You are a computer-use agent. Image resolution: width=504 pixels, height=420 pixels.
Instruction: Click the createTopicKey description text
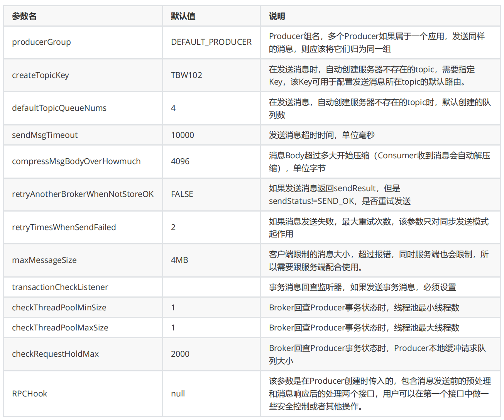[372, 76]
